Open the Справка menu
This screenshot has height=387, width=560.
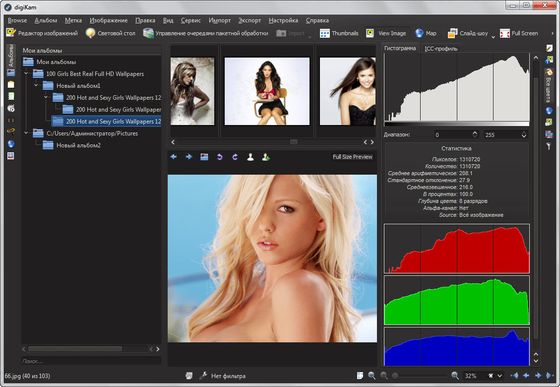(317, 20)
